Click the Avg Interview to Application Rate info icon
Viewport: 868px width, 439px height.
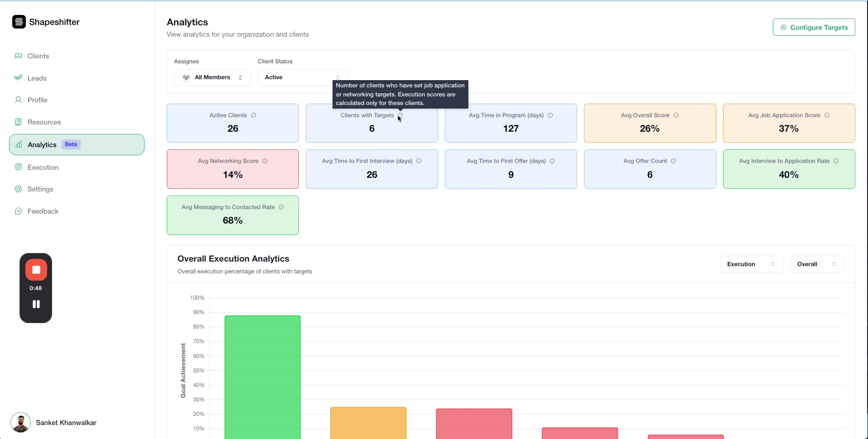coord(836,161)
